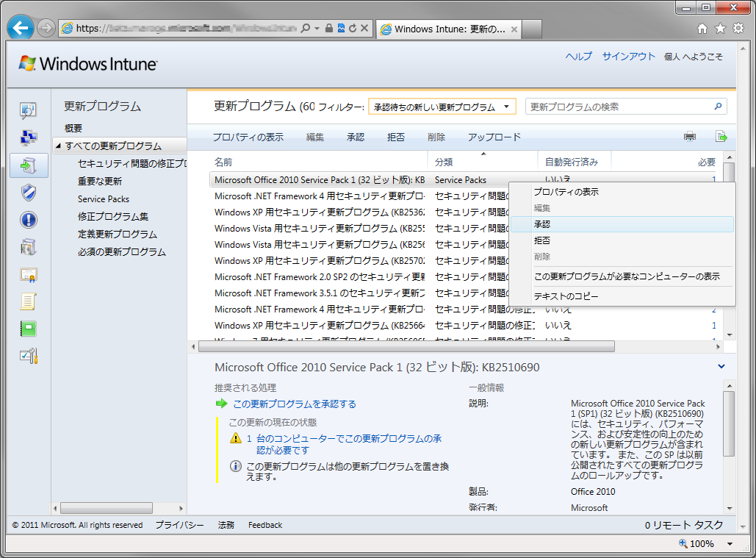Collapse the すべての更新プログラム tree node
This screenshot has width=756, height=558.
pos(58,146)
